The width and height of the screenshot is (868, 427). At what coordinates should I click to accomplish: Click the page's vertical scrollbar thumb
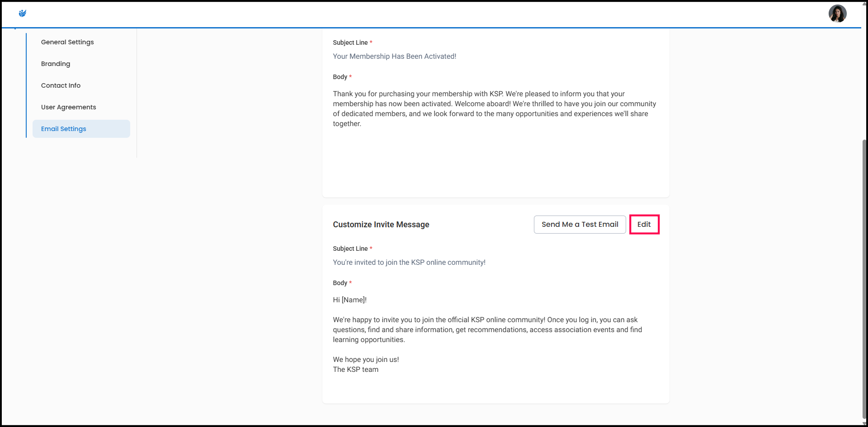[x=864, y=280]
